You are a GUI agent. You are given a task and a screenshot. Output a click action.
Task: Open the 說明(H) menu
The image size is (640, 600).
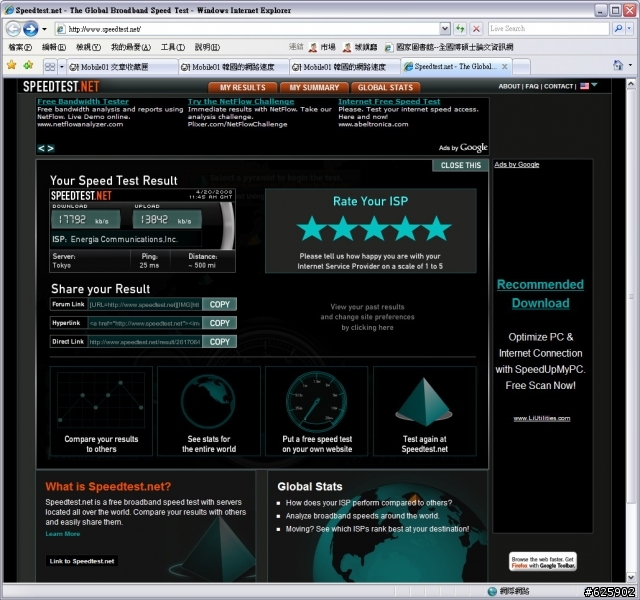[x=207, y=47]
